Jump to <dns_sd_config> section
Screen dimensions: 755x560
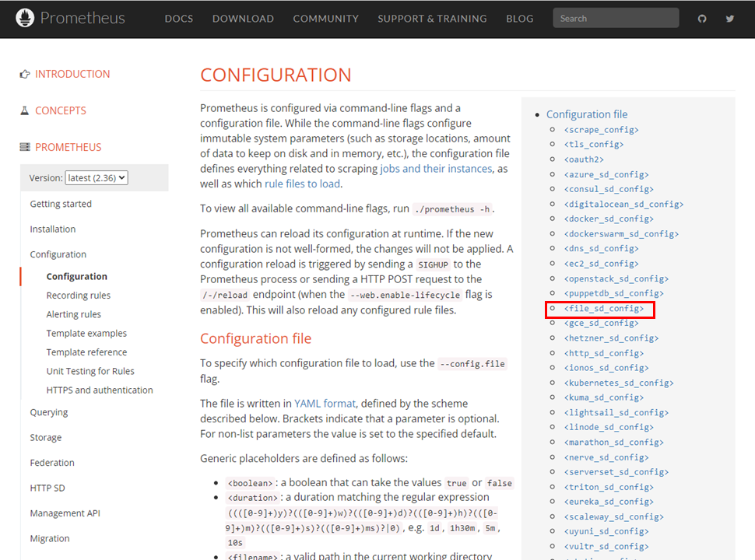(602, 248)
